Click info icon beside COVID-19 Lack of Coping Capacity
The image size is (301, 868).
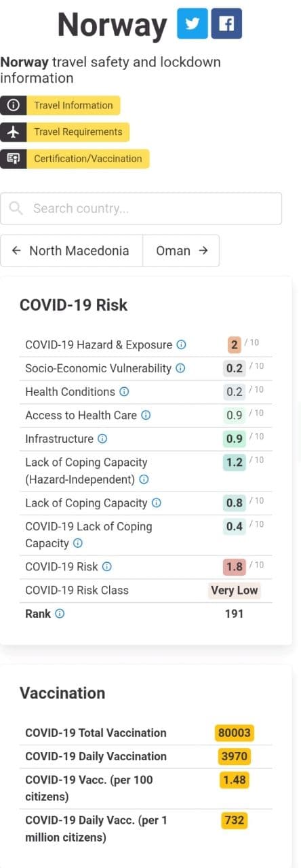[78, 543]
